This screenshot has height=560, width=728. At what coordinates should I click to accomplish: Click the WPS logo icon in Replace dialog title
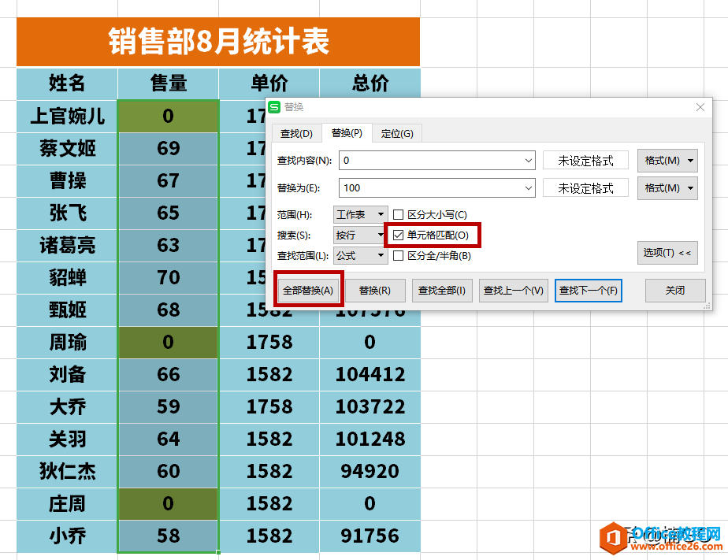tap(274, 107)
